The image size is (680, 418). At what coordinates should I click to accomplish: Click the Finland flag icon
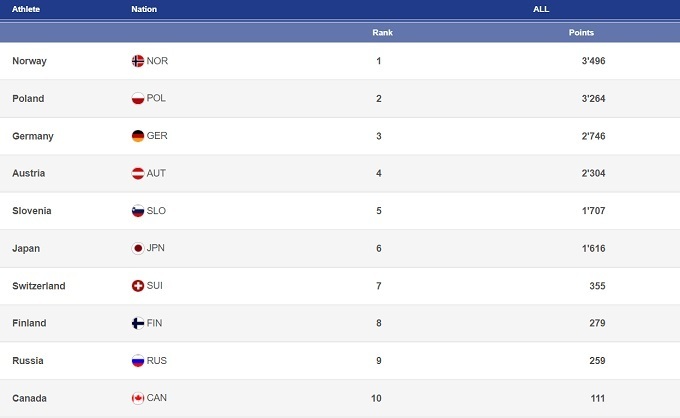point(138,324)
